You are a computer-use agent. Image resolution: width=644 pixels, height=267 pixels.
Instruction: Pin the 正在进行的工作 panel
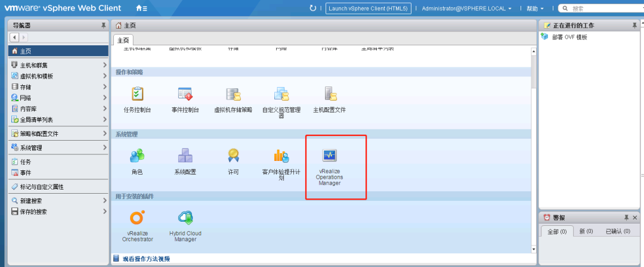[634, 26]
